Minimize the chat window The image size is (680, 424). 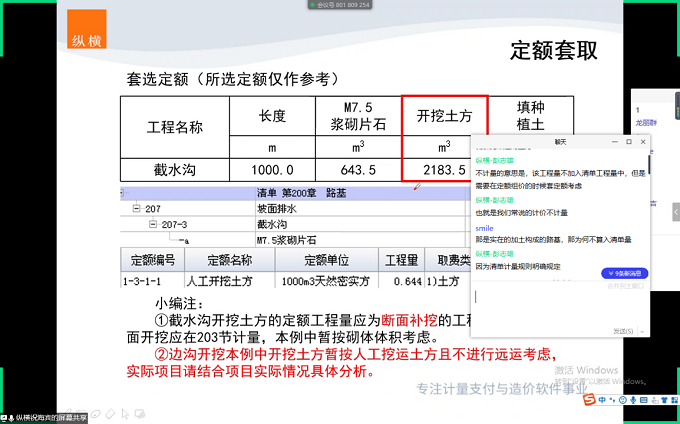(615, 142)
